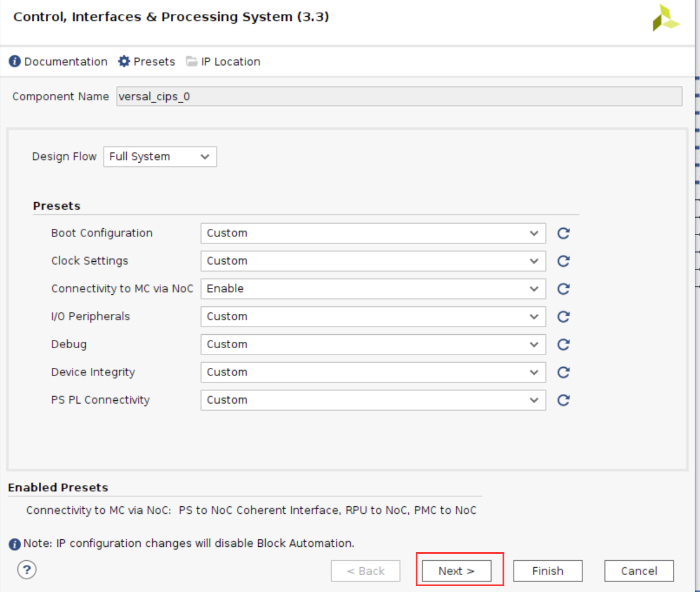The width and height of the screenshot is (700, 592).
Task: Click the Presets section heading
Action: [57, 206]
